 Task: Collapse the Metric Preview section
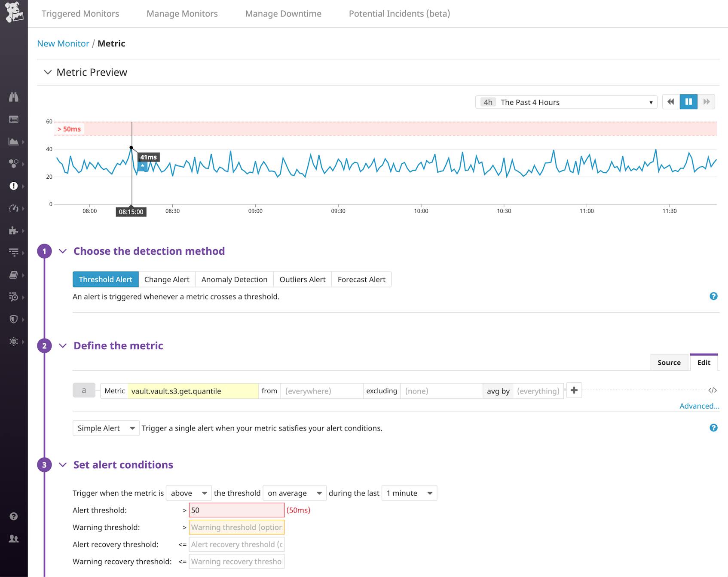[x=48, y=72]
